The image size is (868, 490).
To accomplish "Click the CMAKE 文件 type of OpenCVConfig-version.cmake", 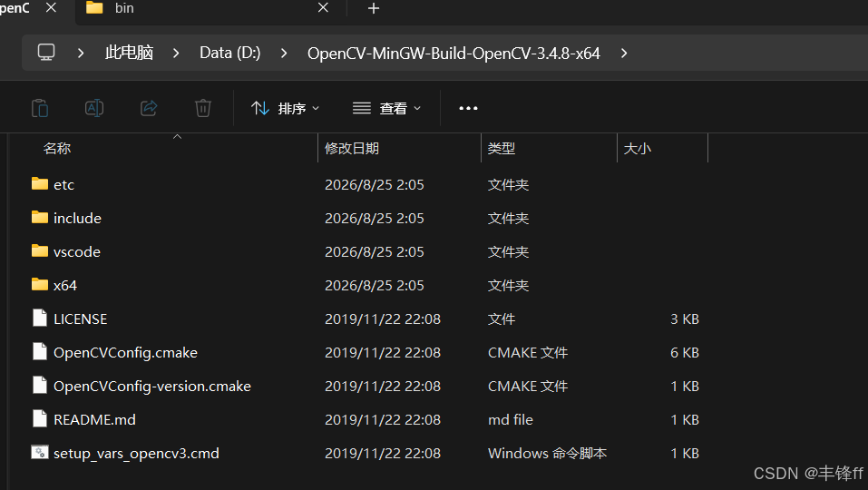I will coord(528,387).
